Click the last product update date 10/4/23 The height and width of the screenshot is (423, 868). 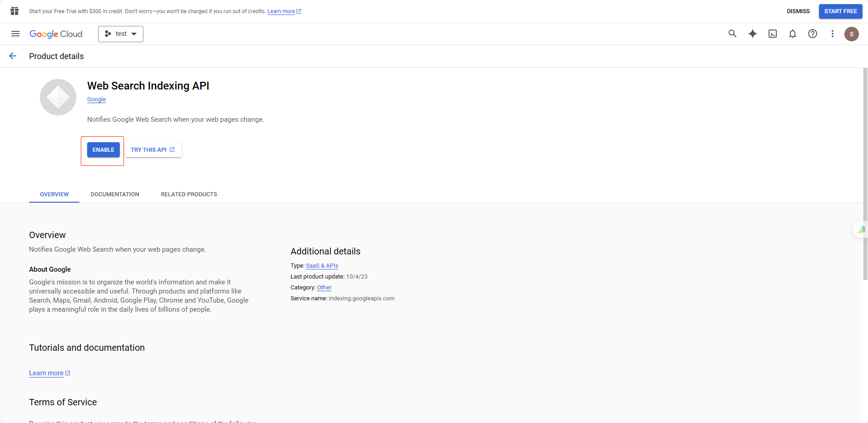click(357, 277)
